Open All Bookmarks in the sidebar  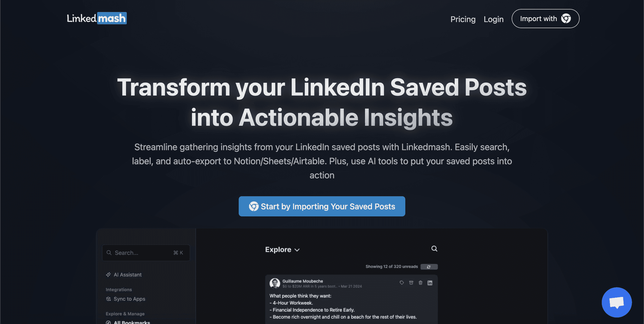coord(131,322)
